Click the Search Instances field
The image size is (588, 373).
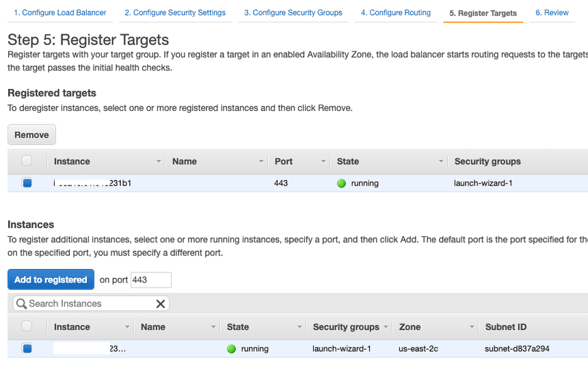click(x=91, y=304)
